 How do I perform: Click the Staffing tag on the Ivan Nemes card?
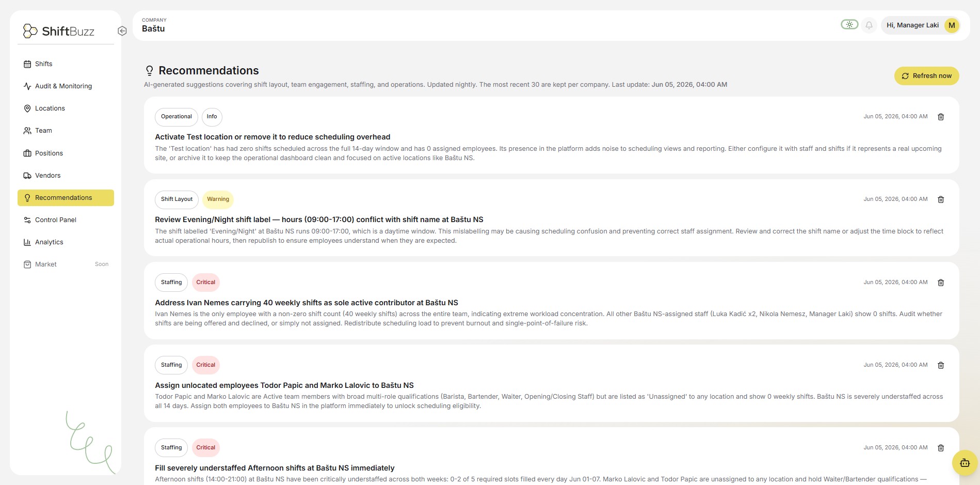tap(171, 283)
